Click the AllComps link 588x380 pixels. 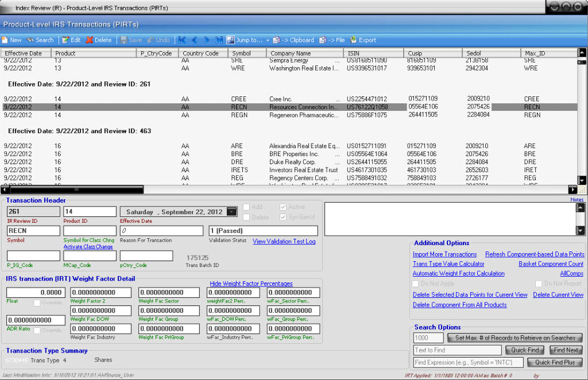click(x=572, y=274)
